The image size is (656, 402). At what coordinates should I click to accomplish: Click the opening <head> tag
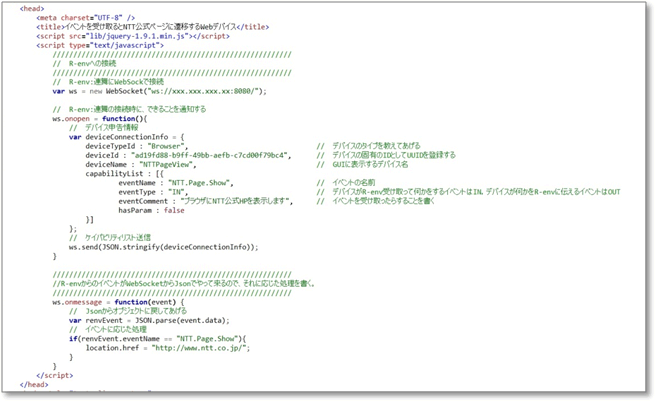32,8
